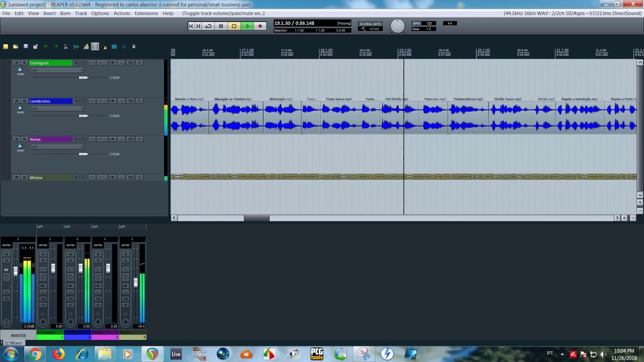Toggle ripple editing toolbar icon

pyautogui.click(x=95, y=47)
